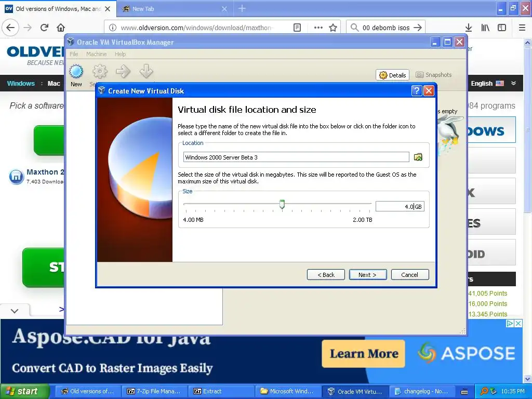The image size is (532, 399).
Task: Open page actions three-dots menu in address bar
Action: click(318, 28)
